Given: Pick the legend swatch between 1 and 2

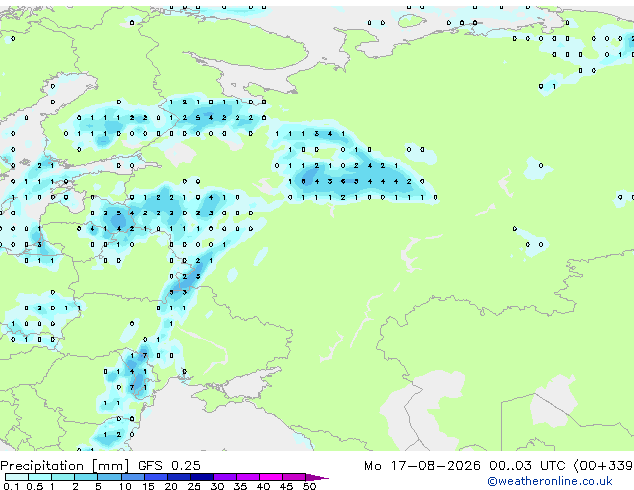Looking at the screenshot, I should point(63,477).
